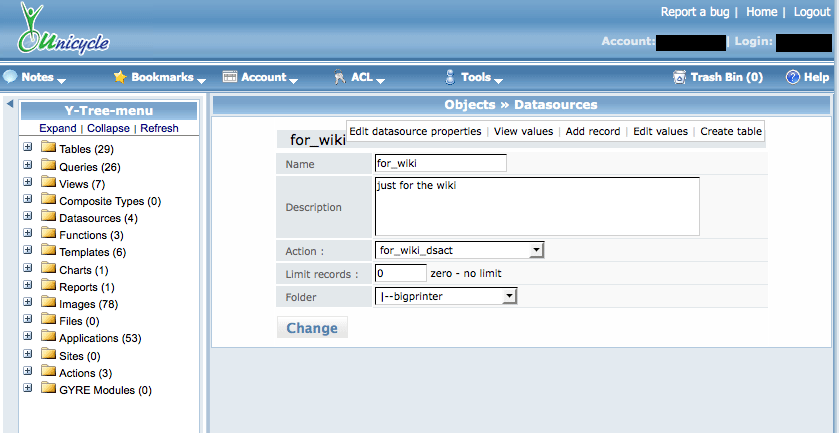Click the Trash Bin icon
839x433 pixels.
680,77
